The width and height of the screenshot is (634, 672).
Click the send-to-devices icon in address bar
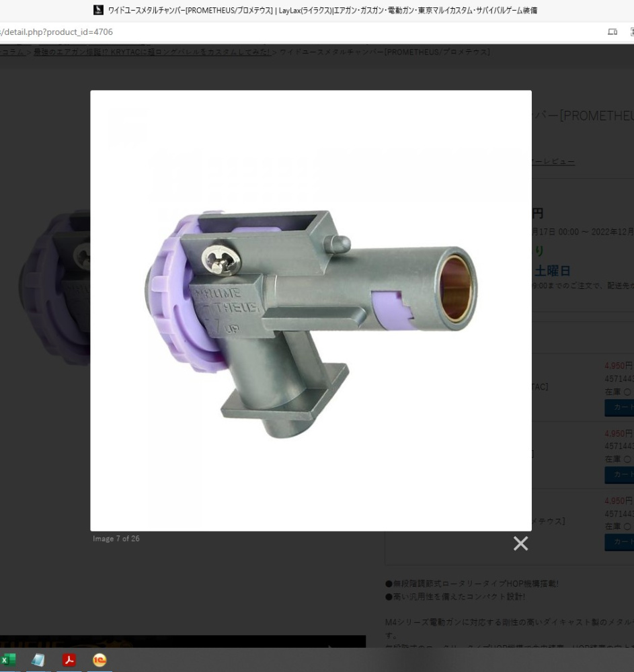pyautogui.click(x=612, y=32)
